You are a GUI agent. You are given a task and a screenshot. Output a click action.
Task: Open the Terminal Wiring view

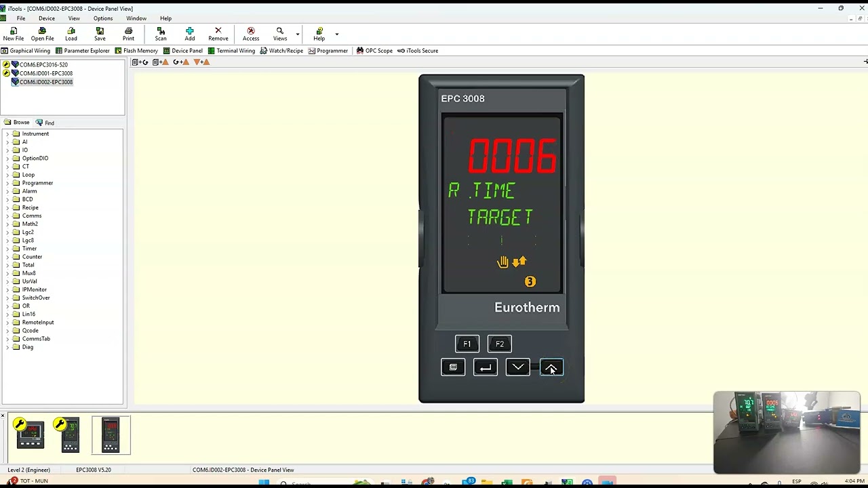point(231,51)
